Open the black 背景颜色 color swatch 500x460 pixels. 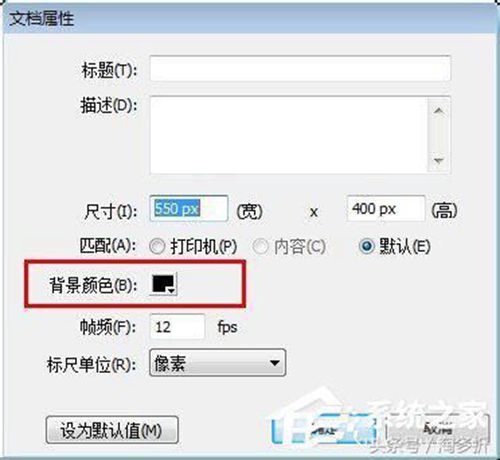[x=163, y=284]
